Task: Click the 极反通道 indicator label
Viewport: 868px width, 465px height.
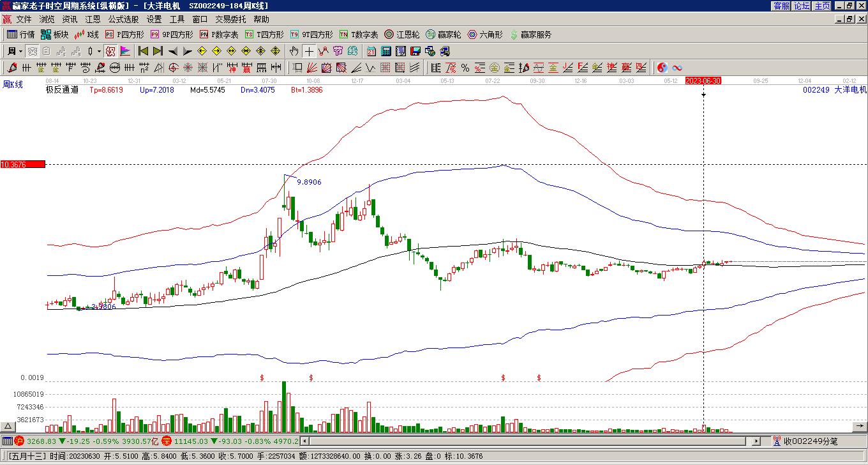Action: 62,90
